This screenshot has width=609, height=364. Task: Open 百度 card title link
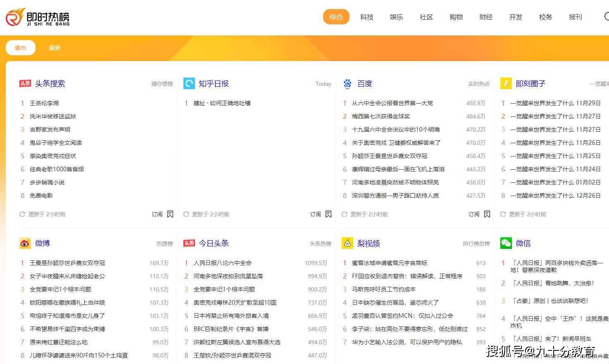[x=365, y=83]
